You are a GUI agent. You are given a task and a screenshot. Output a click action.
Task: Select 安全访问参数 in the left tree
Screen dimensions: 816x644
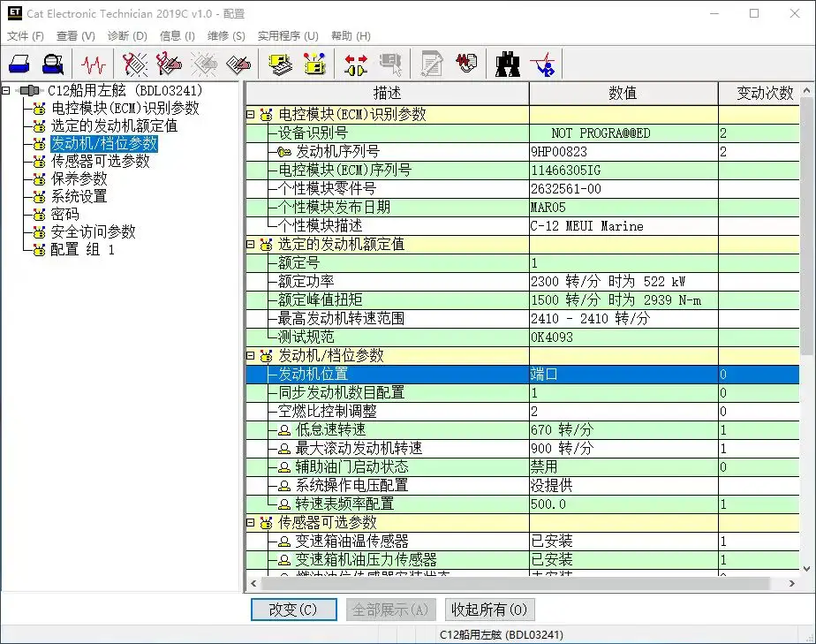coord(93,232)
